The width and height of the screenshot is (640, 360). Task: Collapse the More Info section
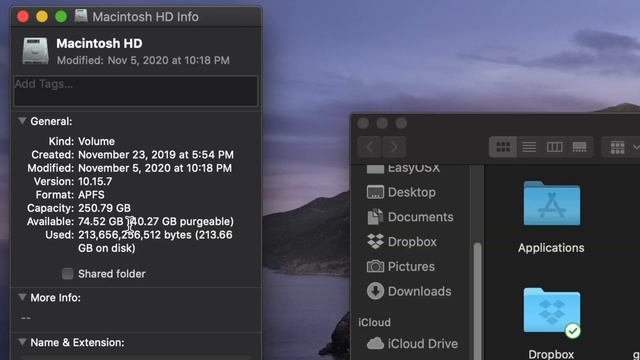tap(22, 297)
